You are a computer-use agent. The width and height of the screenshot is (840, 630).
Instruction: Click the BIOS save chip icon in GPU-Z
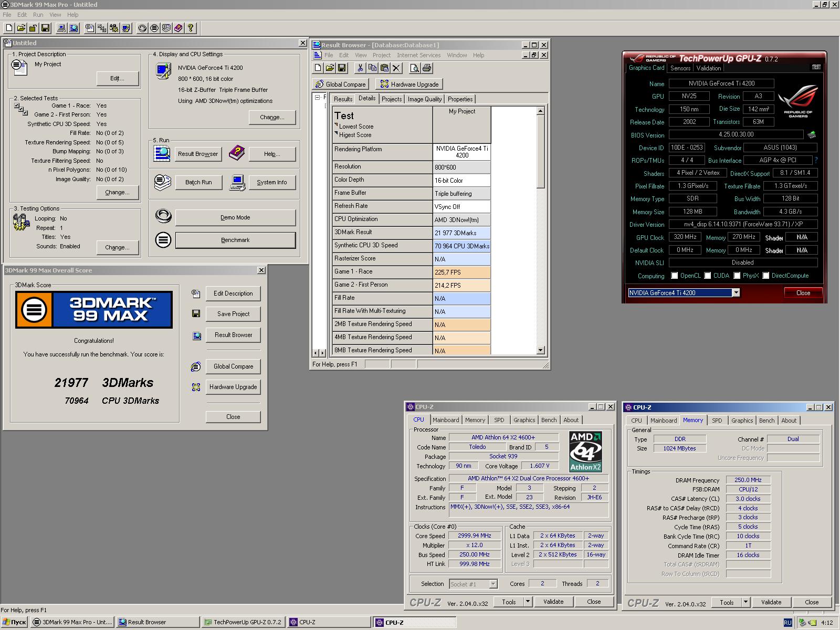[812, 135]
